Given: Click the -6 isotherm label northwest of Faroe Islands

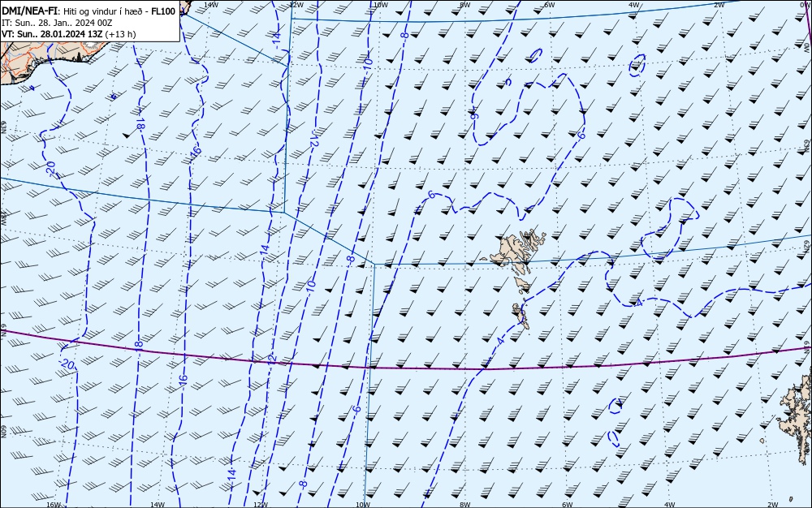Looking at the screenshot, I should coord(431,195).
